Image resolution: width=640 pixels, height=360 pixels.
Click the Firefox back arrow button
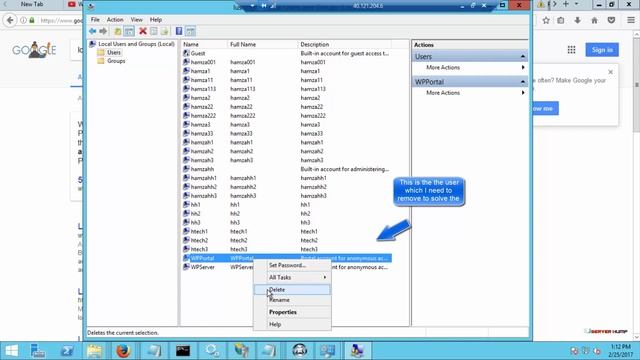tap(10, 20)
